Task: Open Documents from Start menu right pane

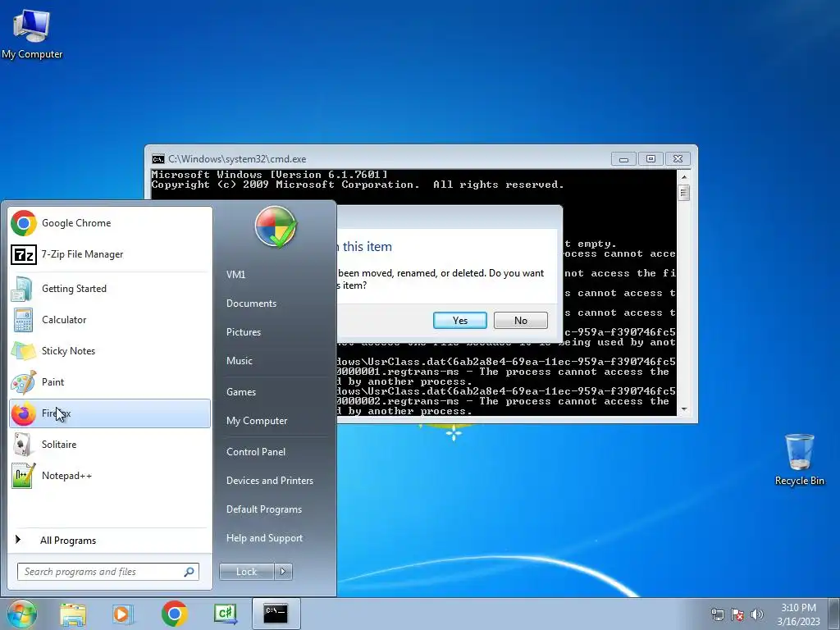Action: click(x=251, y=304)
